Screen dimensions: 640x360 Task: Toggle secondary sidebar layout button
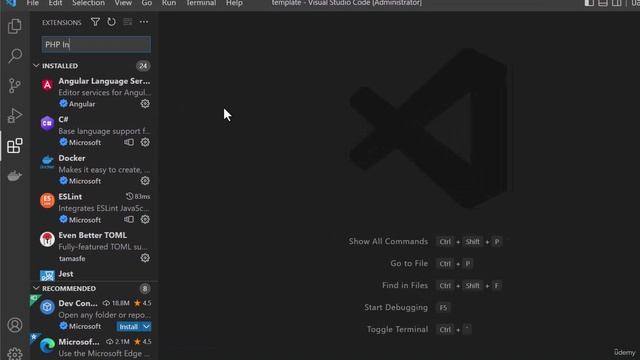(617, 3)
